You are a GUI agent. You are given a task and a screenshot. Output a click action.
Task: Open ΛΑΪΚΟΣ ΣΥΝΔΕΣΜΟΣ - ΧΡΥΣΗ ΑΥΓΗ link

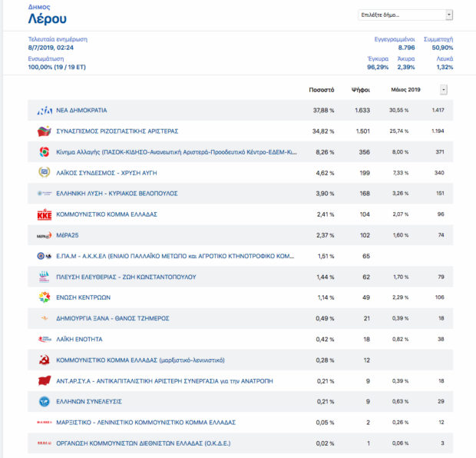click(x=107, y=173)
